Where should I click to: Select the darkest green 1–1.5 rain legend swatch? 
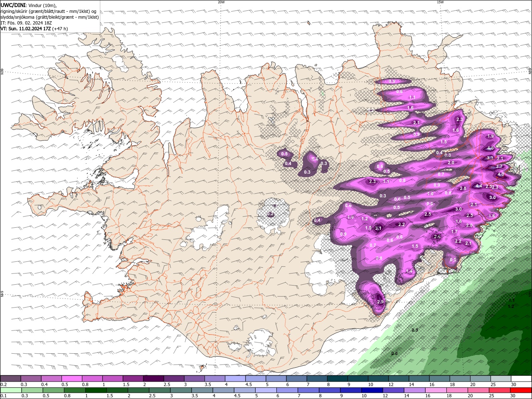click(x=96, y=390)
